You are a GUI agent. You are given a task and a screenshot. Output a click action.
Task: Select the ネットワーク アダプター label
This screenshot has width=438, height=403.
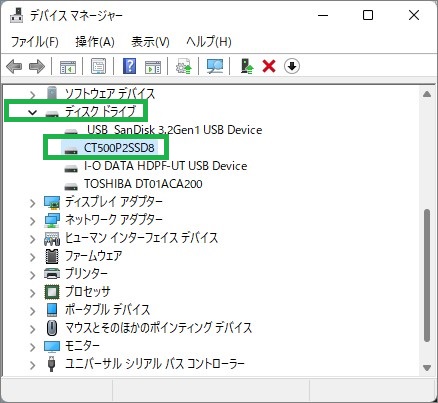click(114, 220)
